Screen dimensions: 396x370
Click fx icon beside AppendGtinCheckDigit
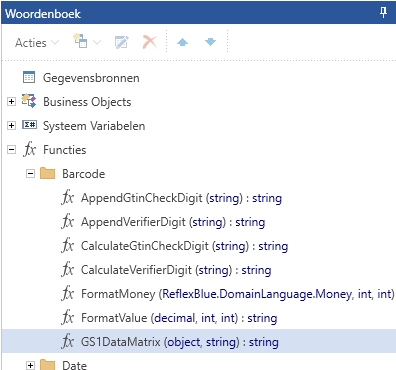click(68, 197)
